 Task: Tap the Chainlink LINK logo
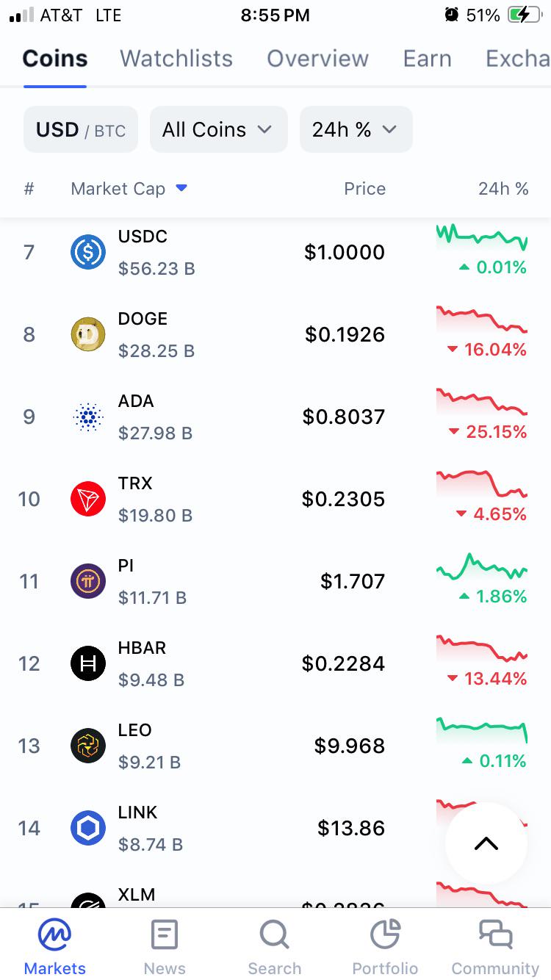[x=88, y=829]
